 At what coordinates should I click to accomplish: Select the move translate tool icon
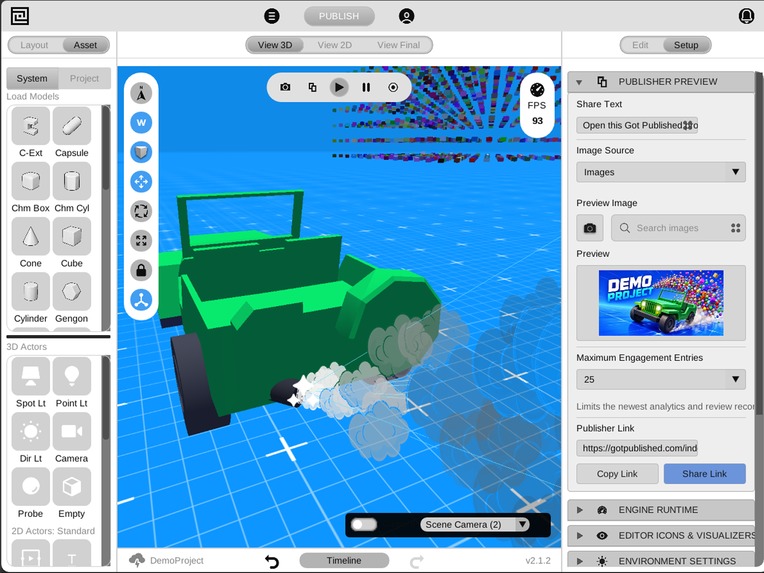[x=141, y=182]
